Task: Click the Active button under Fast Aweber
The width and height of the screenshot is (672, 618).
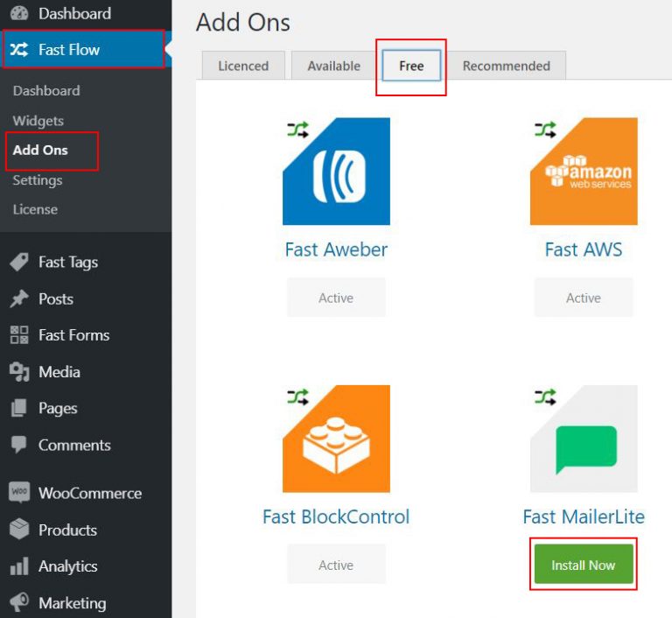Action: [x=336, y=298]
